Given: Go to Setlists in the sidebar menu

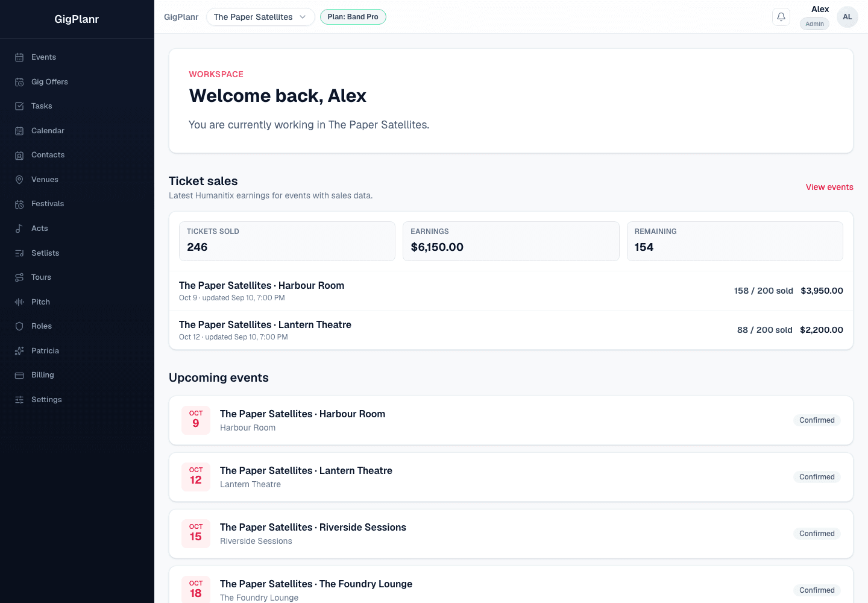Looking at the screenshot, I should [x=77, y=253].
